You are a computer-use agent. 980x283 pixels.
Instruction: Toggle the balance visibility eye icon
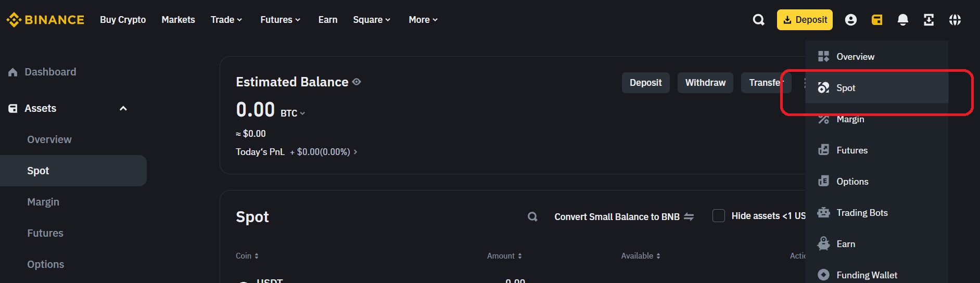click(357, 82)
